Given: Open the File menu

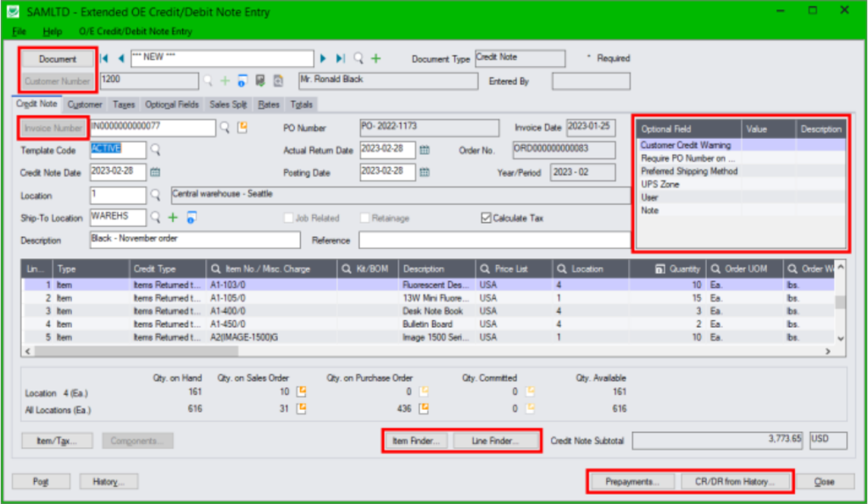Looking at the screenshot, I should 19,31.
